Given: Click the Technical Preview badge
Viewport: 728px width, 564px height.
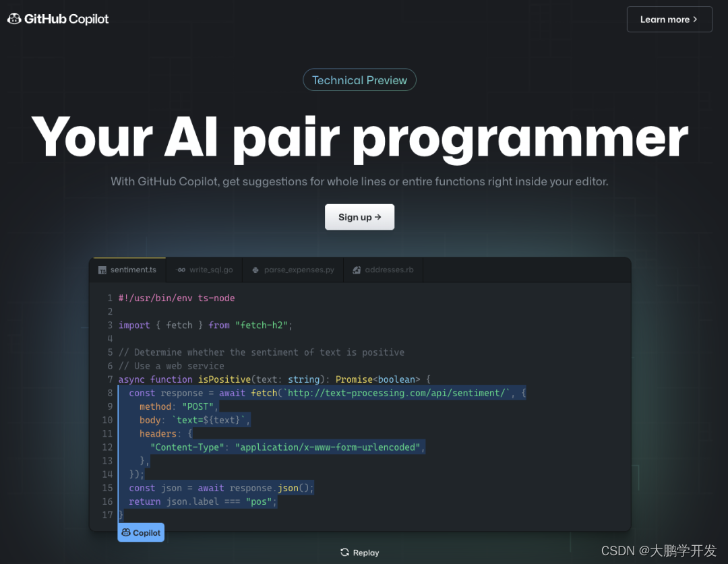Looking at the screenshot, I should (x=359, y=80).
